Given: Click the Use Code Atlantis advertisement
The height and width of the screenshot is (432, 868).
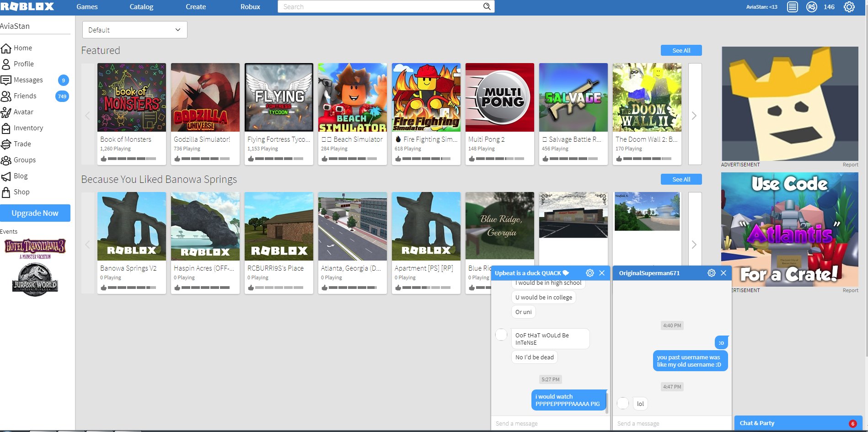Looking at the screenshot, I should pos(790,229).
